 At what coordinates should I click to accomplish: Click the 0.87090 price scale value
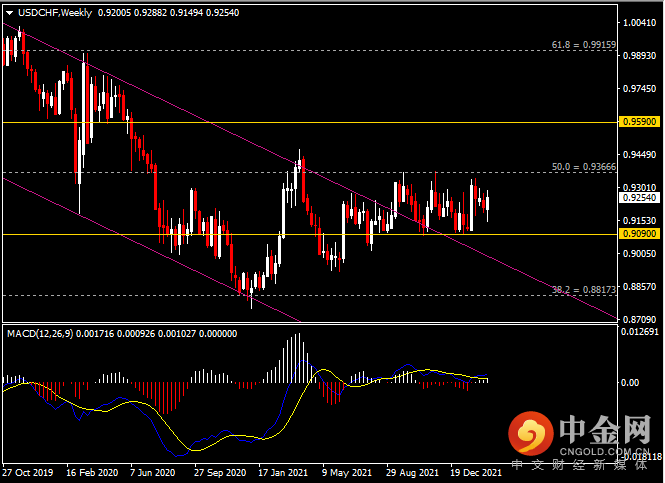coord(639,319)
